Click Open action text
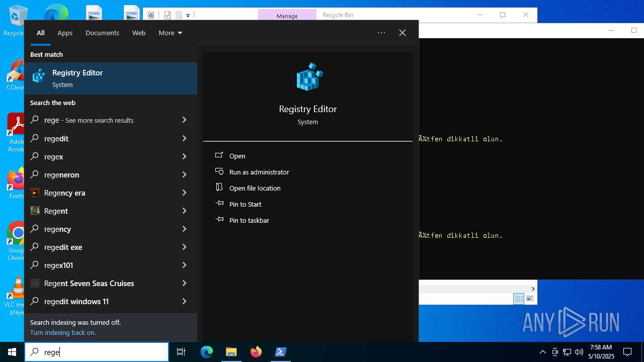The height and width of the screenshot is (362, 644). click(237, 156)
